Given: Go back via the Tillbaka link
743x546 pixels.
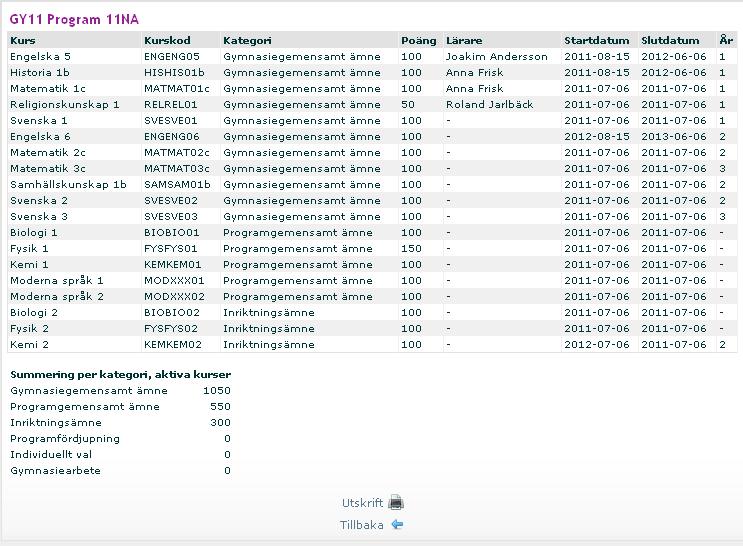Looking at the screenshot, I should (x=362, y=525).
